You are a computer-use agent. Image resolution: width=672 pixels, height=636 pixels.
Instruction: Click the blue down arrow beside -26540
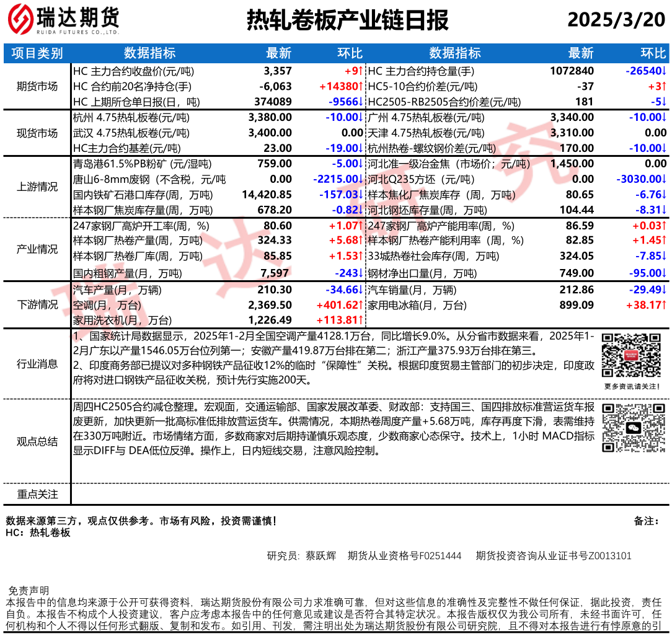(x=664, y=71)
